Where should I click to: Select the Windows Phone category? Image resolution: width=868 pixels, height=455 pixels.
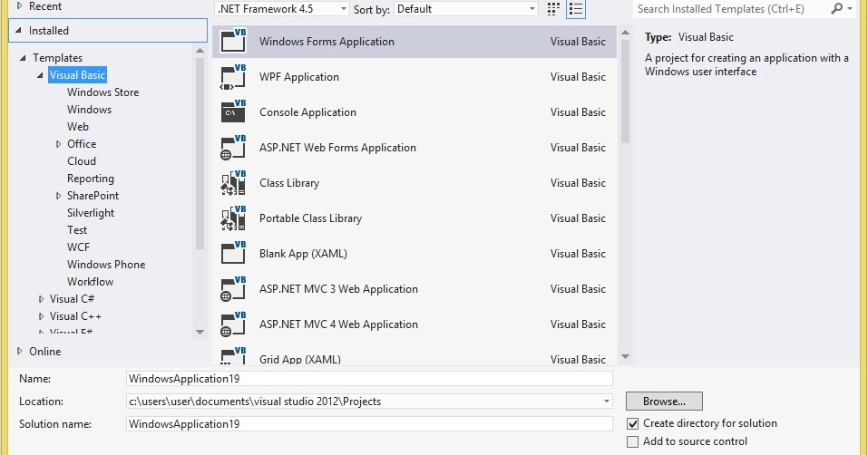(106, 265)
